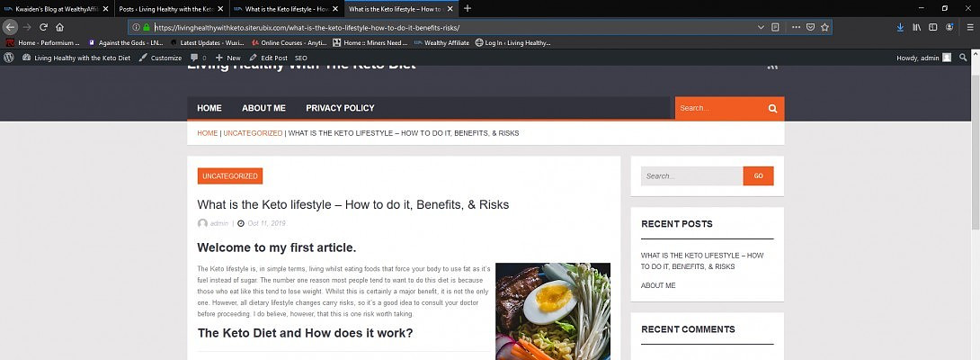Open the Wealthy Affiliate bookmark

441,42
